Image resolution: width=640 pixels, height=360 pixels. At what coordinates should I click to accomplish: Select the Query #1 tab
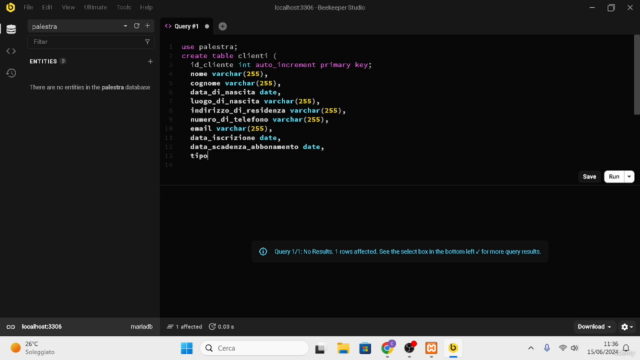coord(186,26)
